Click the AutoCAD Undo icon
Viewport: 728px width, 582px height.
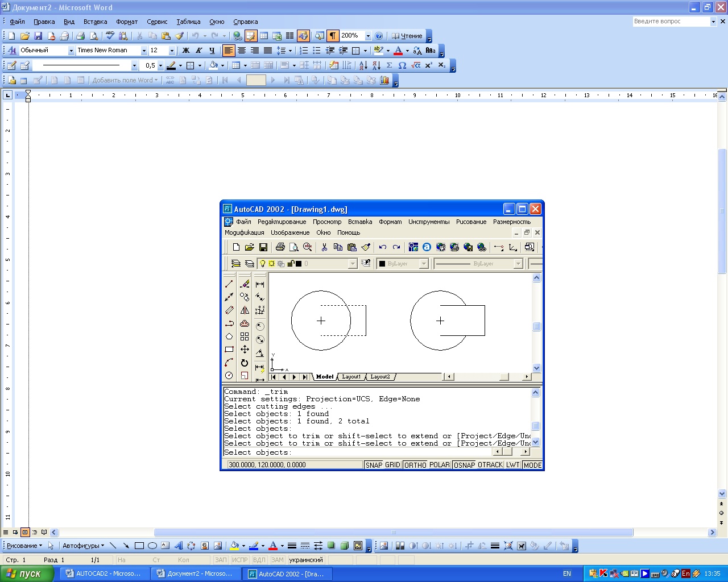(383, 247)
